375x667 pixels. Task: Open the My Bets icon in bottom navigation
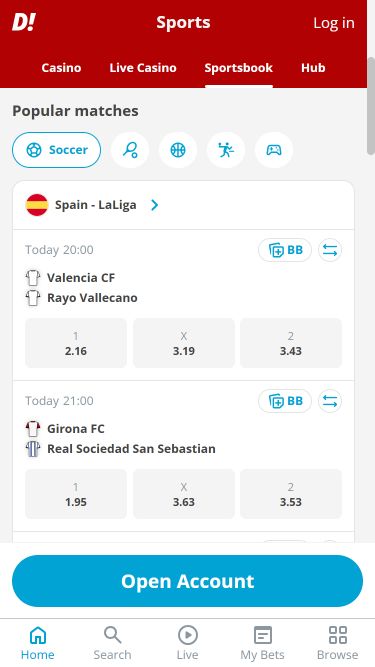pyautogui.click(x=262, y=635)
